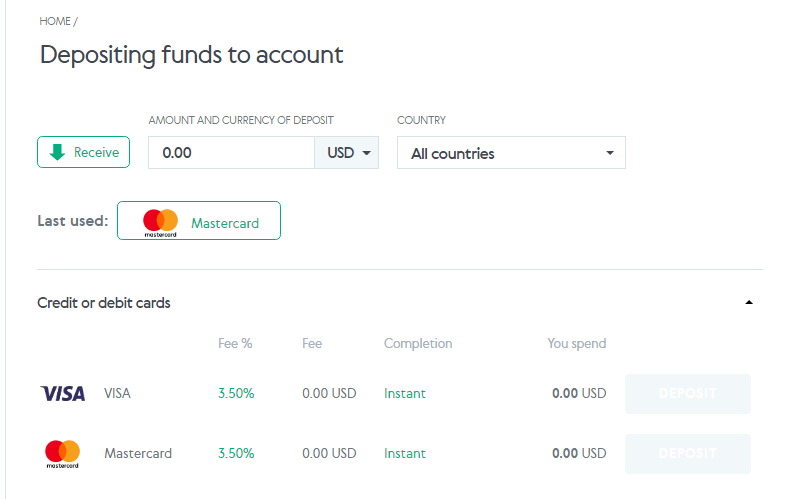Click the DEPOSIT button for Mastercard
Viewport: 791px width, 499px height.
(688, 454)
